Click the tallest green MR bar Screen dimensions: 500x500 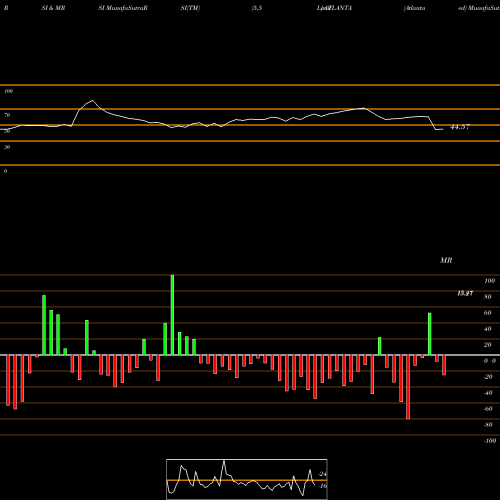[172, 315]
